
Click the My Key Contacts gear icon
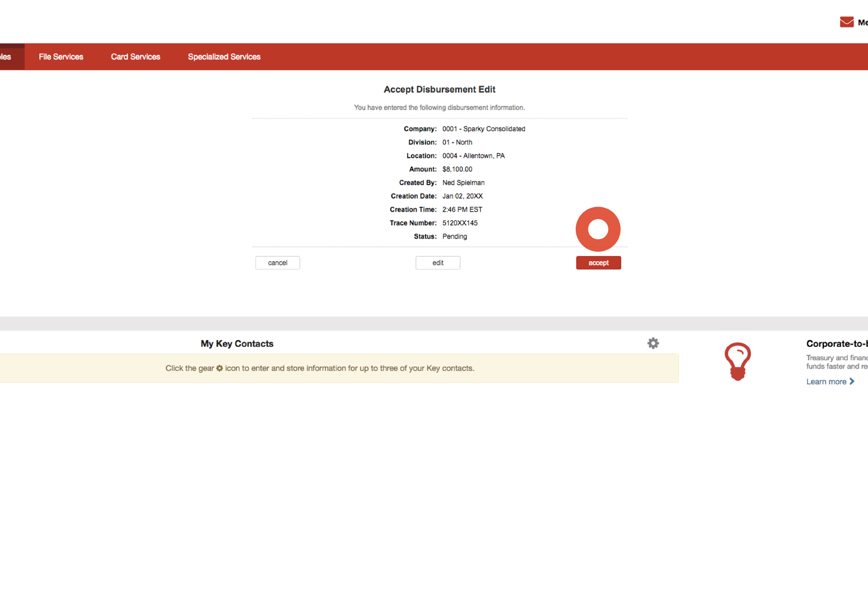(x=653, y=343)
